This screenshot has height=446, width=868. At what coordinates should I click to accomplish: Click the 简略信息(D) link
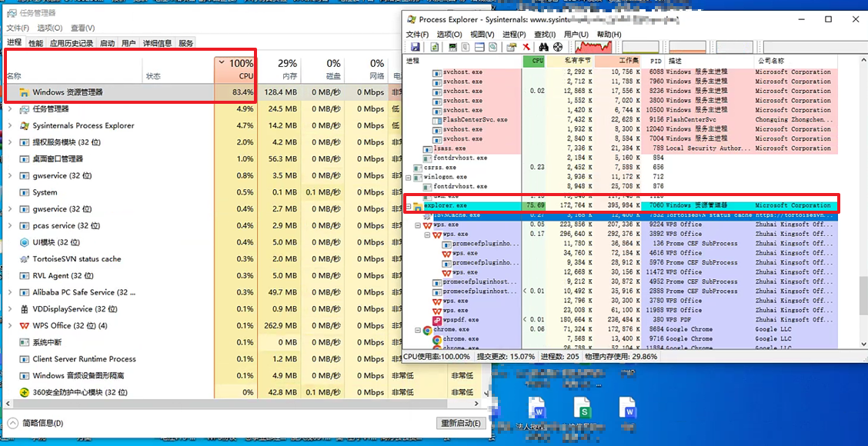tap(42, 423)
